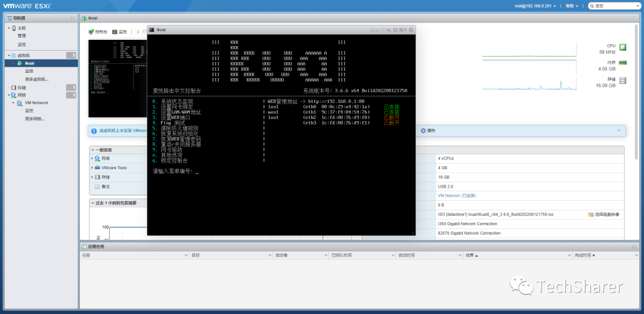Image resolution: width=644 pixels, height=314 pixels.
Task: Click the 存储 count badge 1
Action: (71, 88)
